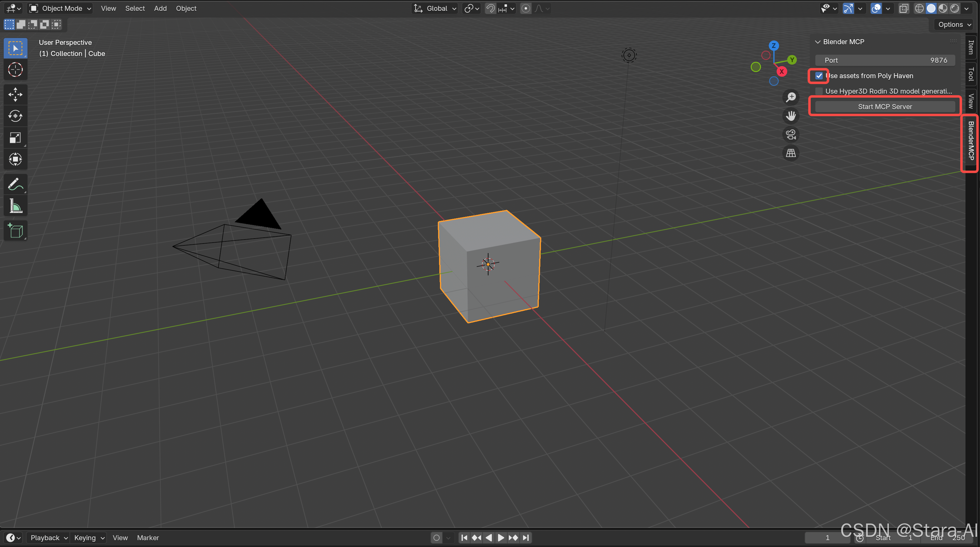Click the Start MCP Server button
980x547 pixels.
tap(885, 107)
